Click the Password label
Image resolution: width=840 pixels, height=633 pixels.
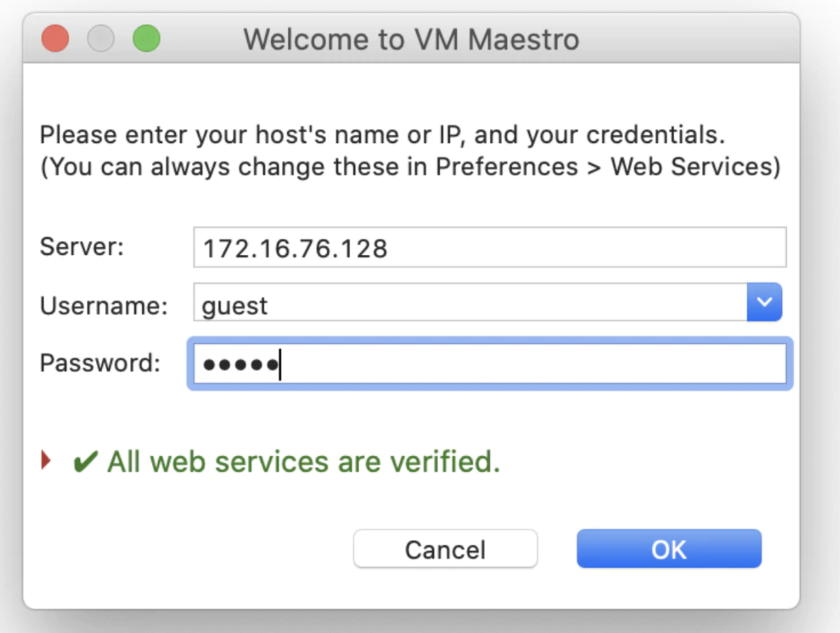click(101, 363)
